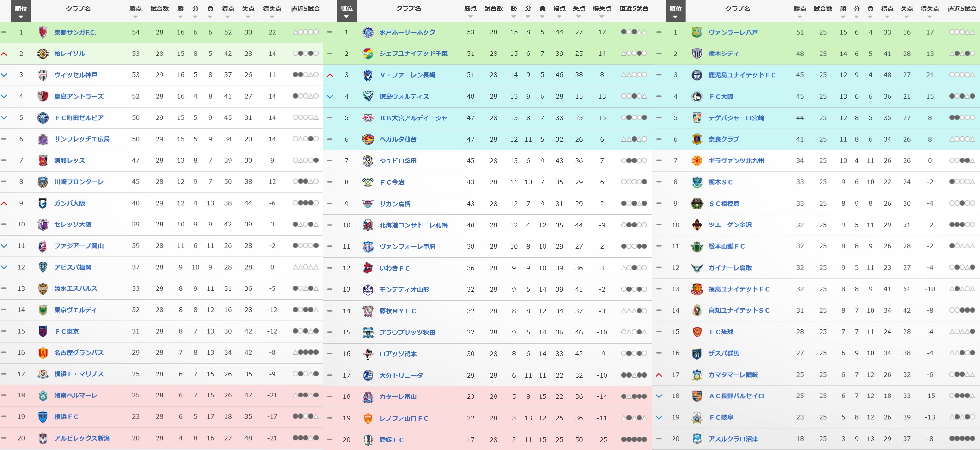
Task: Sort left table by 勝点 column
Action: tap(135, 11)
